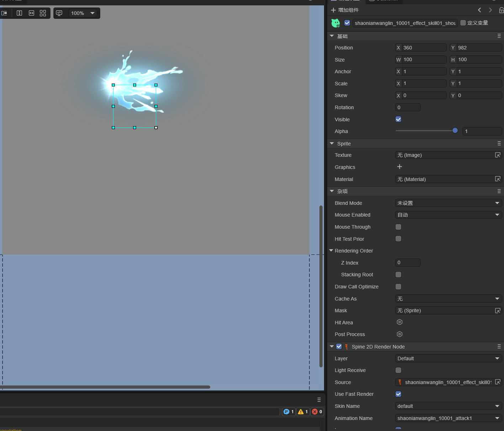The width and height of the screenshot is (504, 431).
Task: Collapse the Rendering Order section
Action: (331, 251)
